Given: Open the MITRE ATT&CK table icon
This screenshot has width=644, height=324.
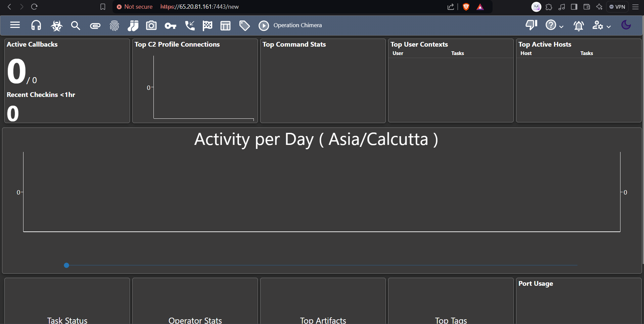Looking at the screenshot, I should [225, 25].
